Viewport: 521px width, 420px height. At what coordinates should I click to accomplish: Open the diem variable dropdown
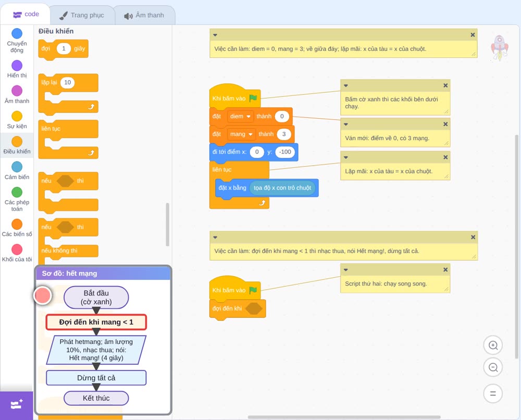[x=241, y=116]
